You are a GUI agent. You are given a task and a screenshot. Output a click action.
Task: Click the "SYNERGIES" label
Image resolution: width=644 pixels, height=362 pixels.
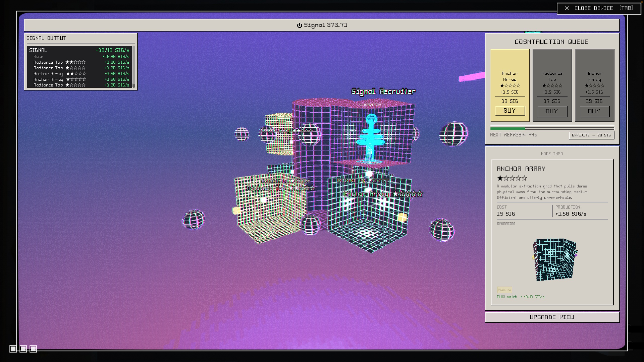[506, 224]
